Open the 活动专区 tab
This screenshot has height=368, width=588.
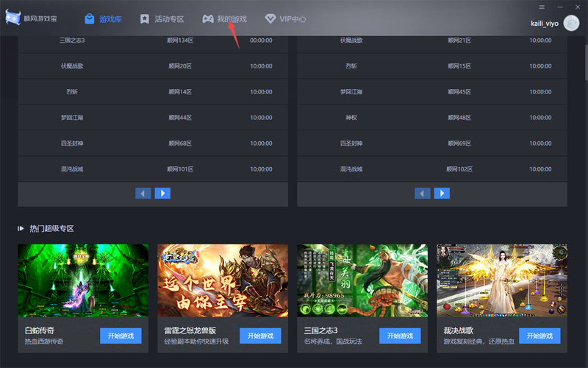tap(162, 19)
